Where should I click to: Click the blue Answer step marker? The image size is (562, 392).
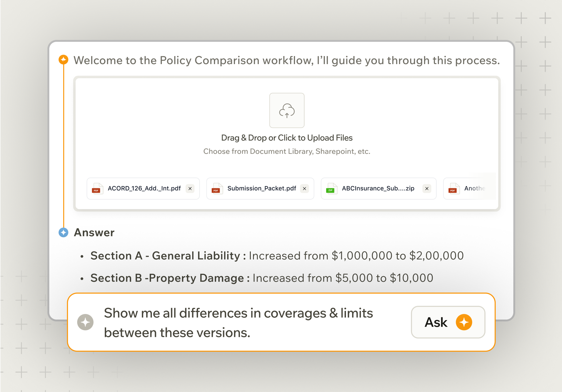coord(64,232)
